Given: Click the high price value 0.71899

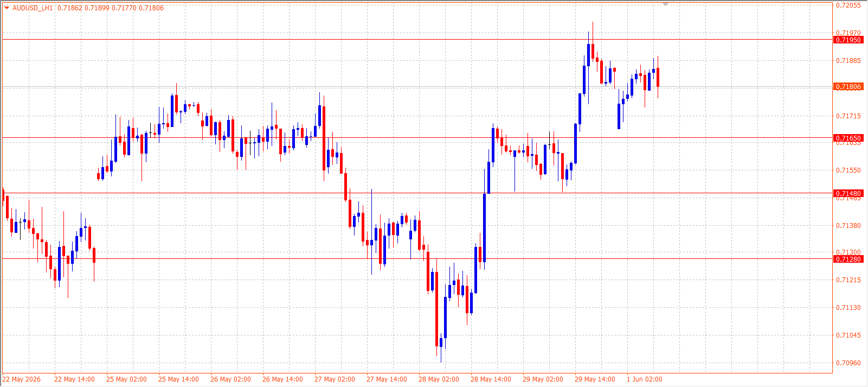Looking at the screenshot, I should [x=97, y=8].
